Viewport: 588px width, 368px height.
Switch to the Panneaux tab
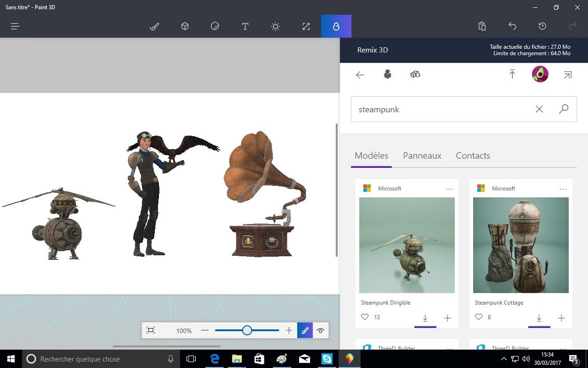422,156
